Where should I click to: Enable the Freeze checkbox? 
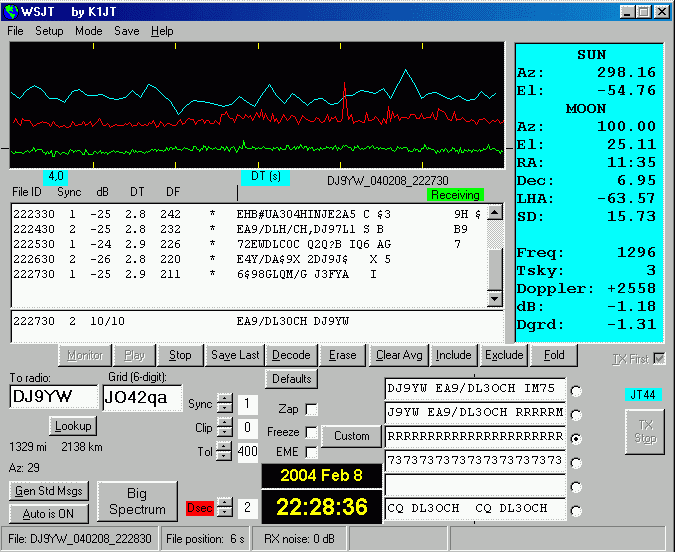point(311,432)
